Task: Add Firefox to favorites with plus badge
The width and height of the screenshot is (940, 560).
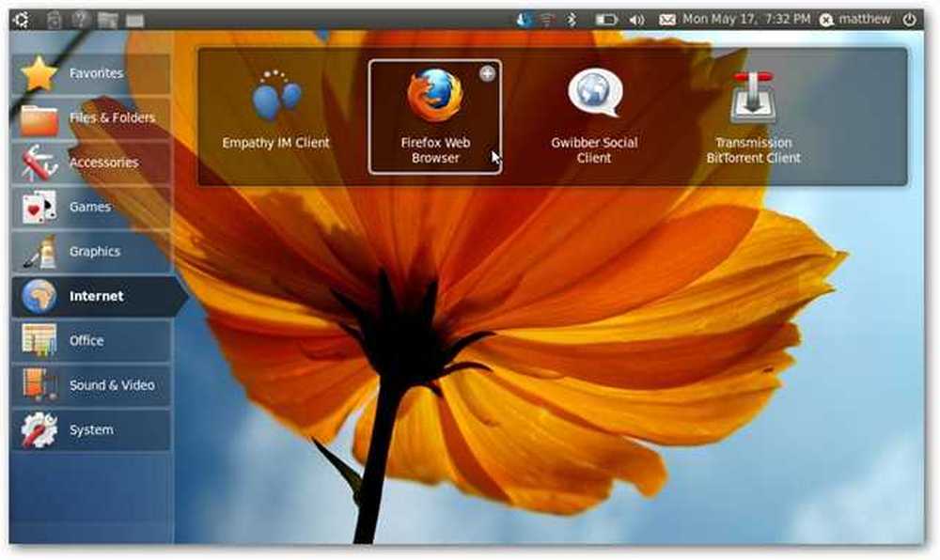Action: pos(487,73)
